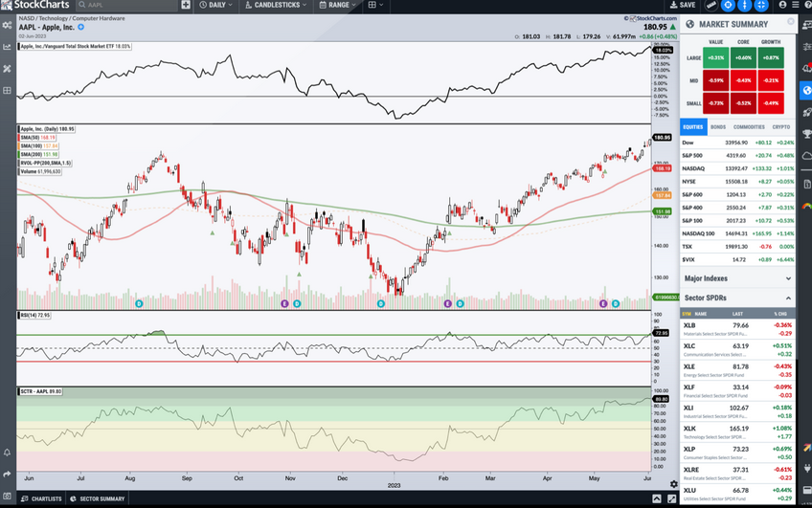Switch to the COMMODITIES tab
Screen dimensions: 812x508
click(749, 126)
